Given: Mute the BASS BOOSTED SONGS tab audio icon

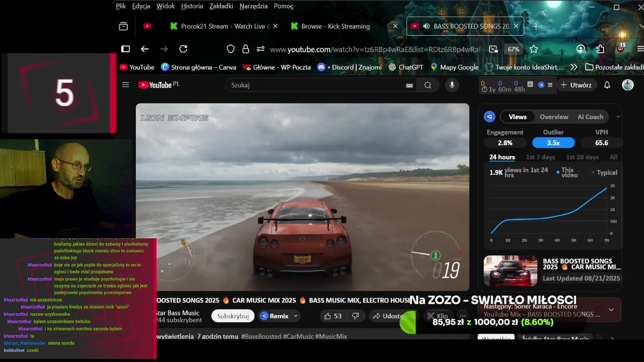Looking at the screenshot, I should (x=426, y=26).
